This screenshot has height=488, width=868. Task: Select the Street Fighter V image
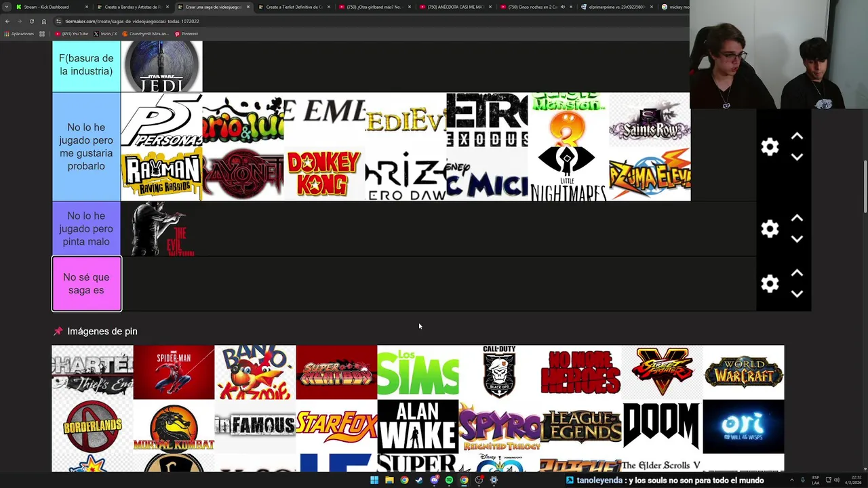click(x=662, y=372)
